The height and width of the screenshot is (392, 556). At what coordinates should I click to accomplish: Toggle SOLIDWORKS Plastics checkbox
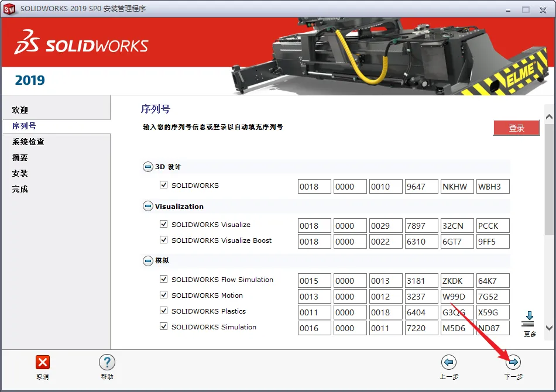[163, 311]
